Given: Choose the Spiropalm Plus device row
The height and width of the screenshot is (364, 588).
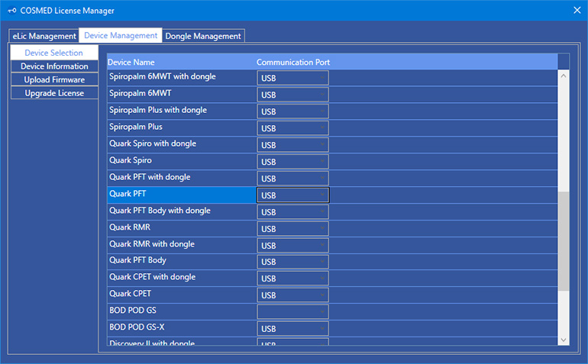Looking at the screenshot, I should (x=179, y=127).
